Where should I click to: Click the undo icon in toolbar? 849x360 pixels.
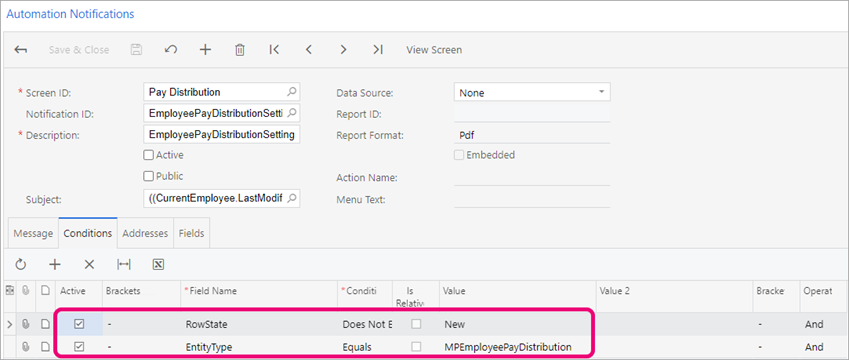click(171, 50)
